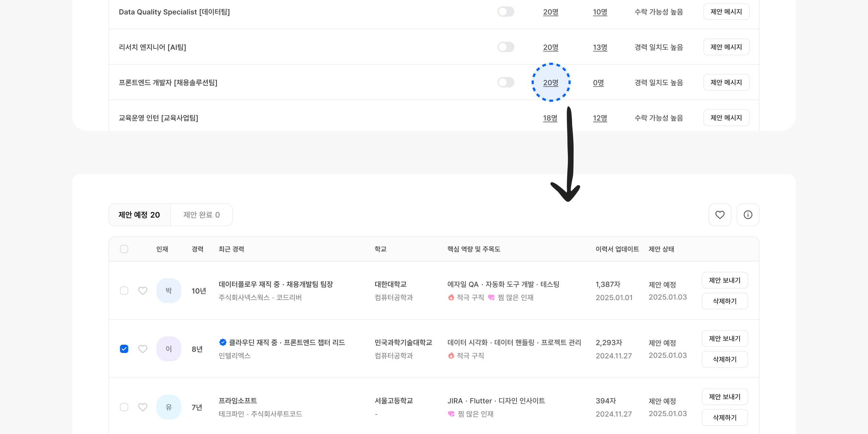The height and width of the screenshot is (434, 868).
Task: Switch to 제안 완료 0 tab
Action: pos(201,215)
